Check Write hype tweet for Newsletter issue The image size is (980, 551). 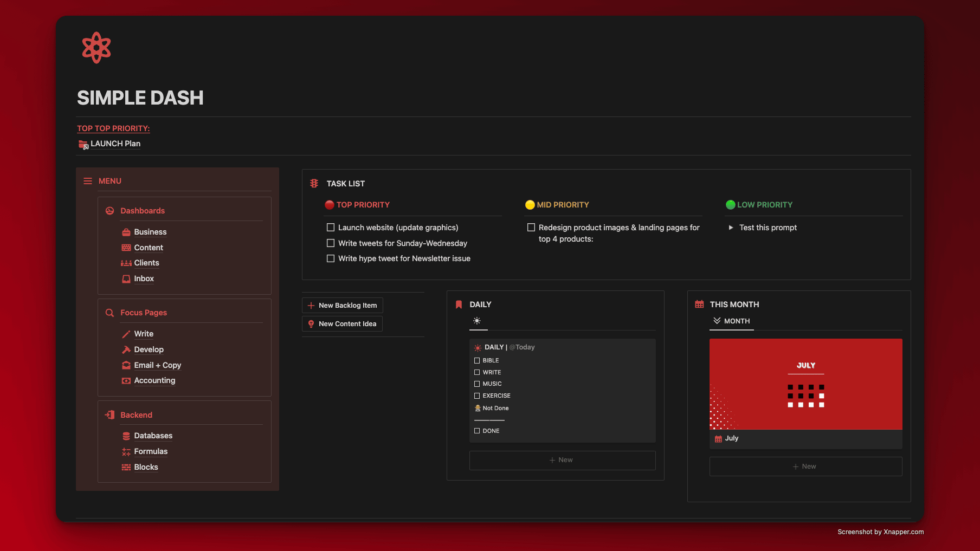[331, 258]
